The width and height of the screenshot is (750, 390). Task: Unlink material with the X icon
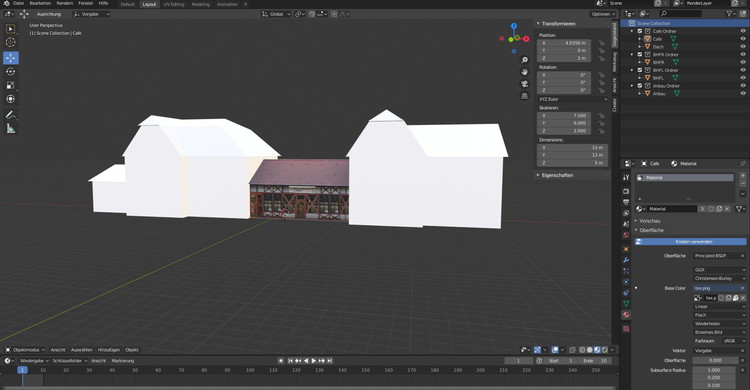727,209
